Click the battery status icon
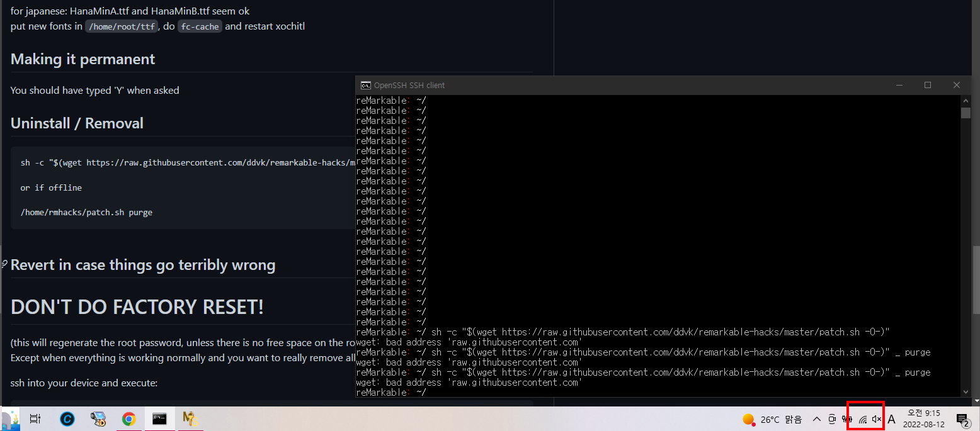 (846, 419)
